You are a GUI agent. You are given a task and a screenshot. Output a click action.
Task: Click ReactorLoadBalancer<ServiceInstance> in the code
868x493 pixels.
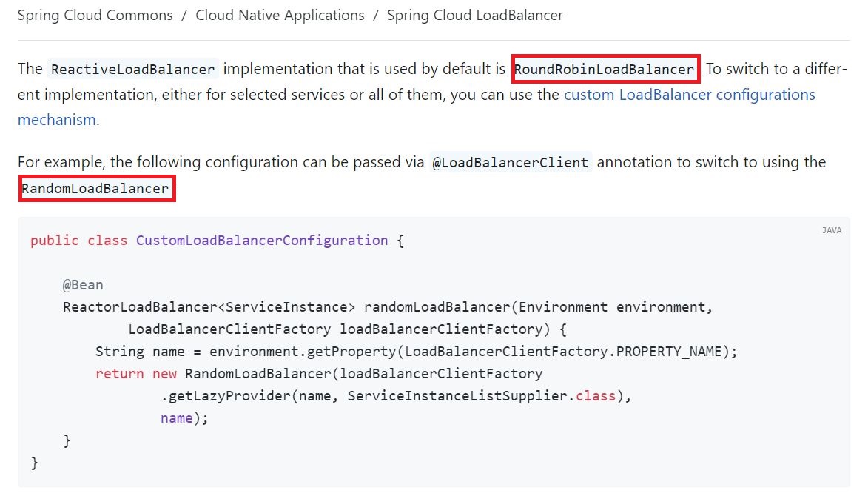click(x=209, y=307)
